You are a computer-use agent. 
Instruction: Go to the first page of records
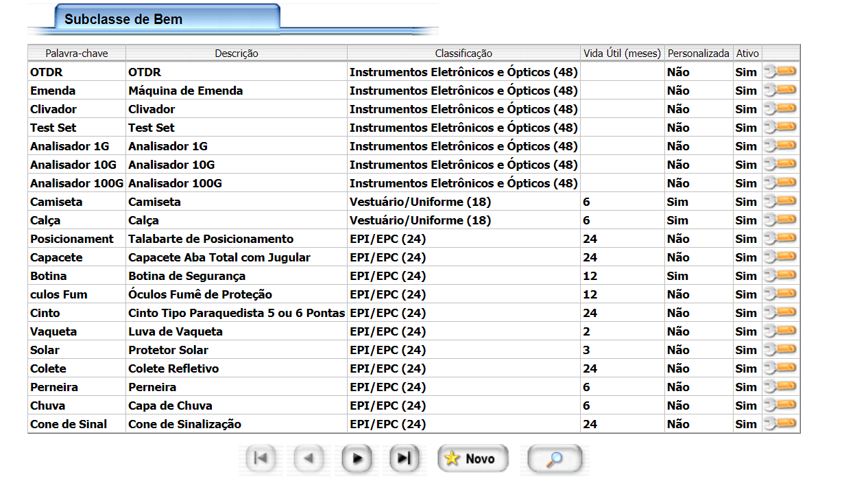coord(261,458)
